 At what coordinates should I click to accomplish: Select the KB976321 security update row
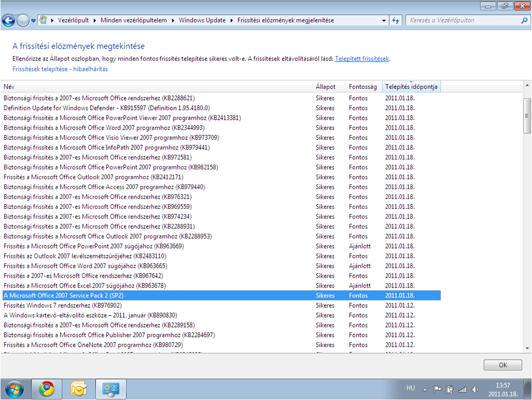pyautogui.click(x=222, y=196)
